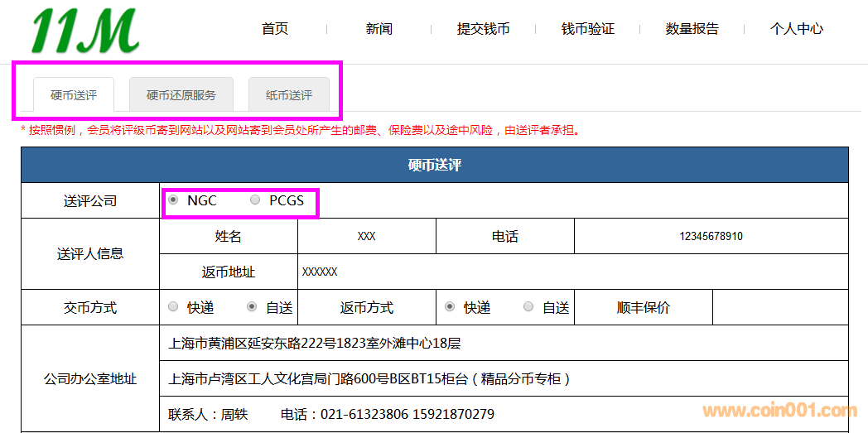This screenshot has width=868, height=433.
Task: Go to 个人中心
Action: (x=797, y=29)
